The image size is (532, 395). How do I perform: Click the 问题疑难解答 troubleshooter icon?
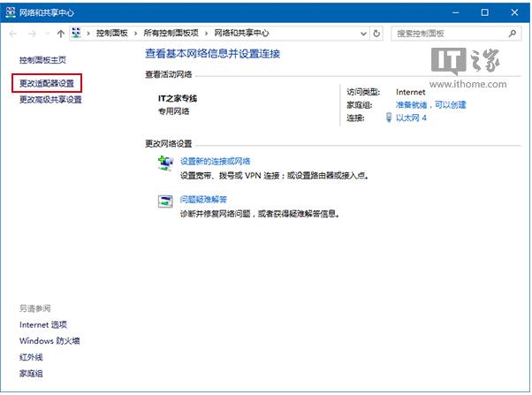(165, 202)
